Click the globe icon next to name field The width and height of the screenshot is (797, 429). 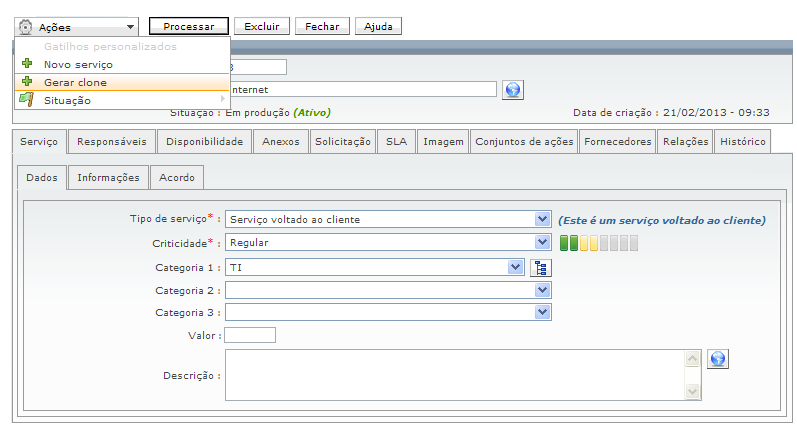[513, 90]
